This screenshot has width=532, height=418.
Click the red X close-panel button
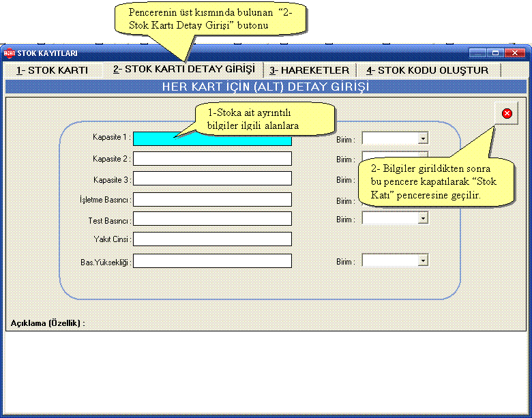coord(506,113)
